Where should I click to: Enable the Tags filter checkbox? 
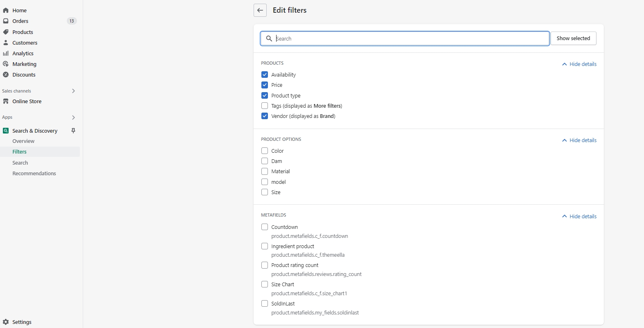click(x=265, y=106)
